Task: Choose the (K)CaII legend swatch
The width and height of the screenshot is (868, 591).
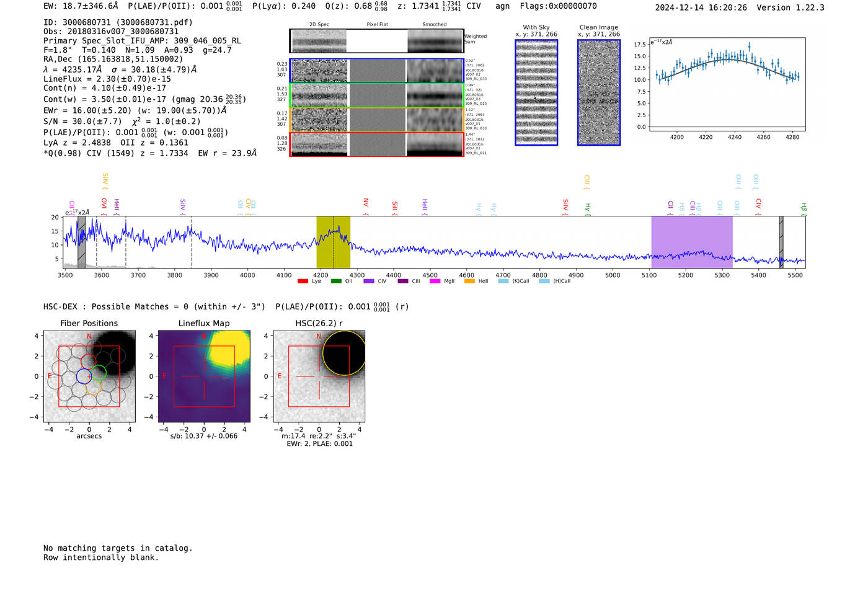Action: (503, 281)
